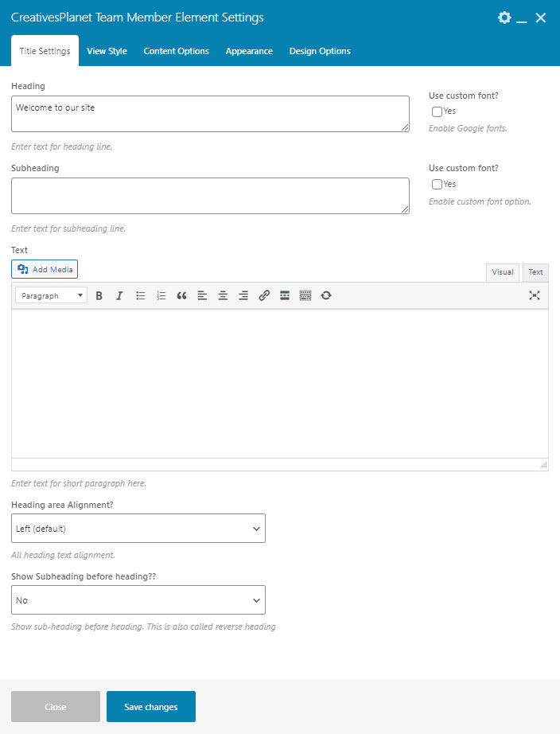560x734 pixels.
Task: Click into the Subheading text field
Action: pos(210,196)
